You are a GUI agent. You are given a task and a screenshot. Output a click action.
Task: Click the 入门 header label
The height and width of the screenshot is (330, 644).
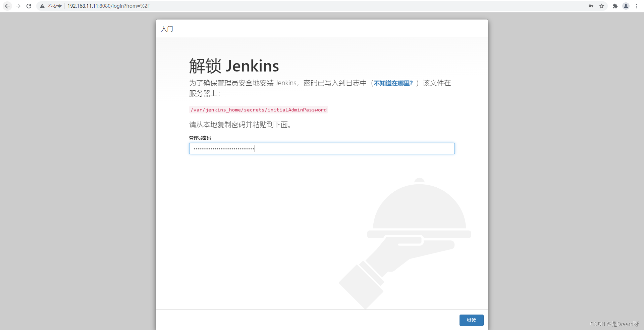click(167, 29)
